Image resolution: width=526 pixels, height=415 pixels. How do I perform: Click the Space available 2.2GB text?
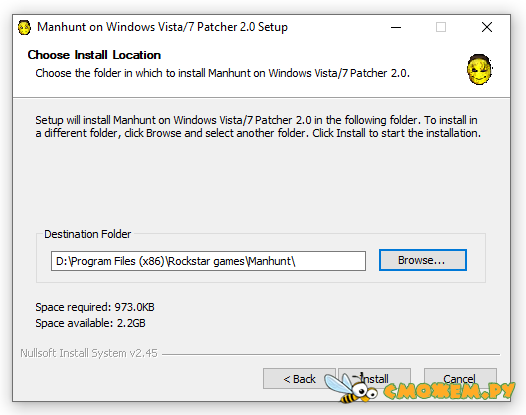pos(91,323)
